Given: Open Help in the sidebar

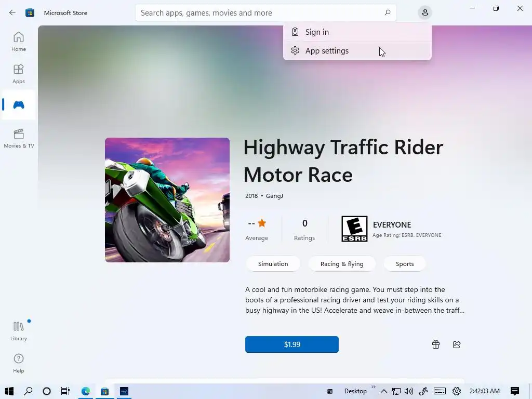Looking at the screenshot, I should [x=19, y=363].
